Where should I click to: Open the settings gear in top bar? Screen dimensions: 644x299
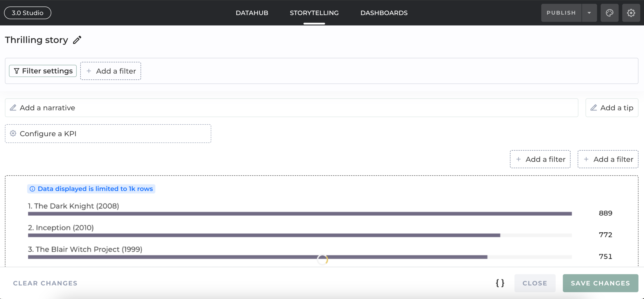click(631, 13)
